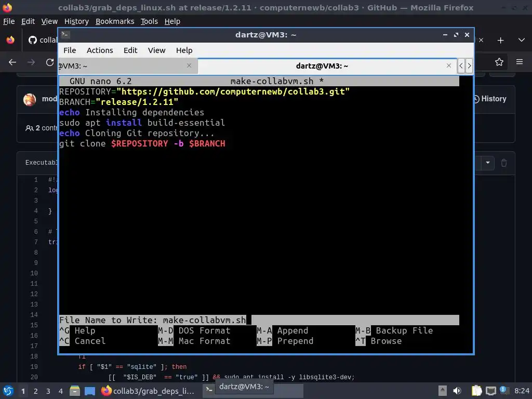Expand the file edit dropdown caret on GitHub
Image resolution: width=532 pixels, height=399 pixels.
(x=487, y=163)
